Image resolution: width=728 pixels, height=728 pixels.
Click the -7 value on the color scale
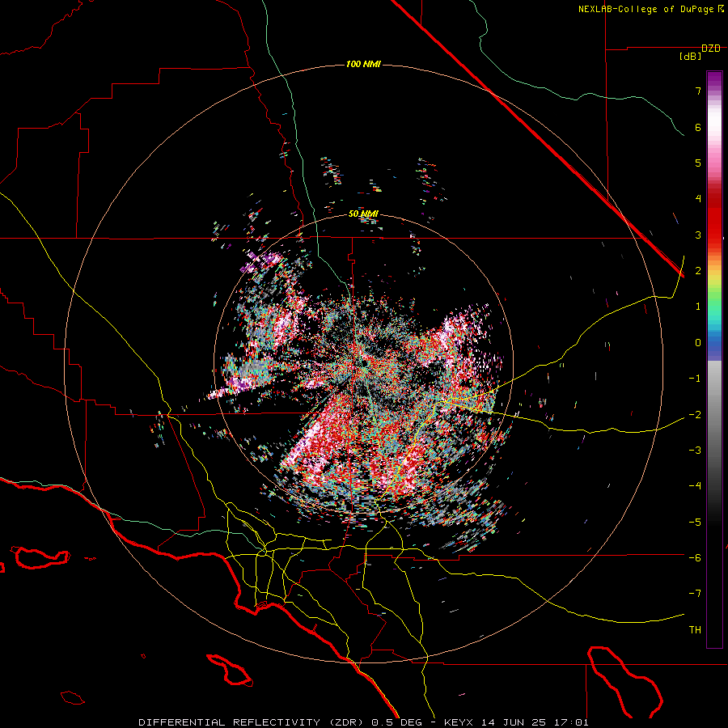[x=695, y=594]
